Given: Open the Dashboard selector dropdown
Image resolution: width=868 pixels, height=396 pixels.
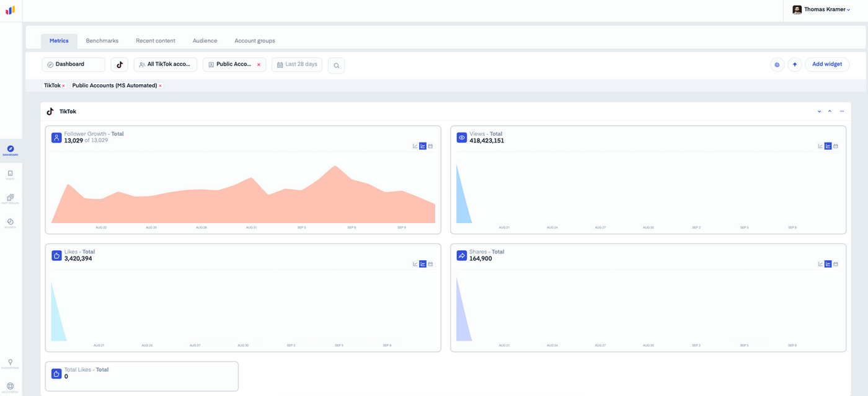Looking at the screenshot, I should 74,64.
